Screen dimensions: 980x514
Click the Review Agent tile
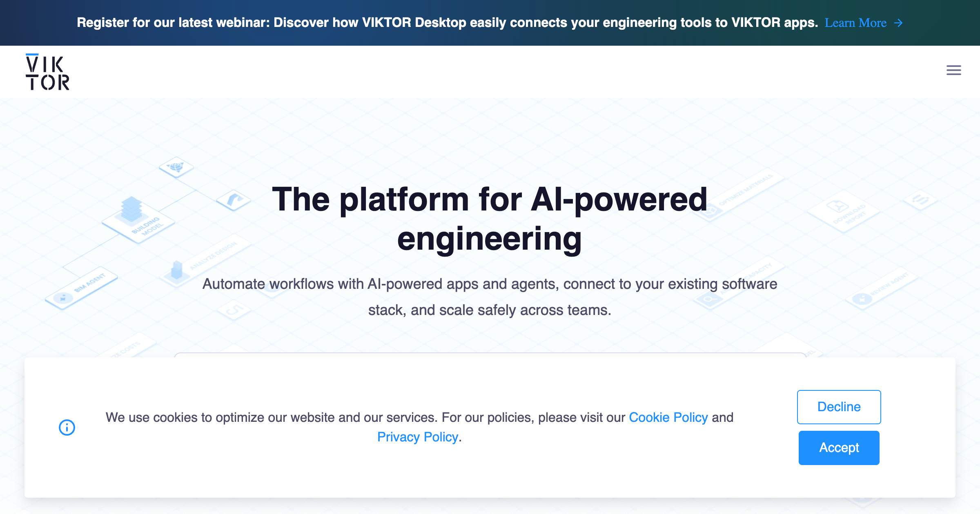tap(881, 290)
